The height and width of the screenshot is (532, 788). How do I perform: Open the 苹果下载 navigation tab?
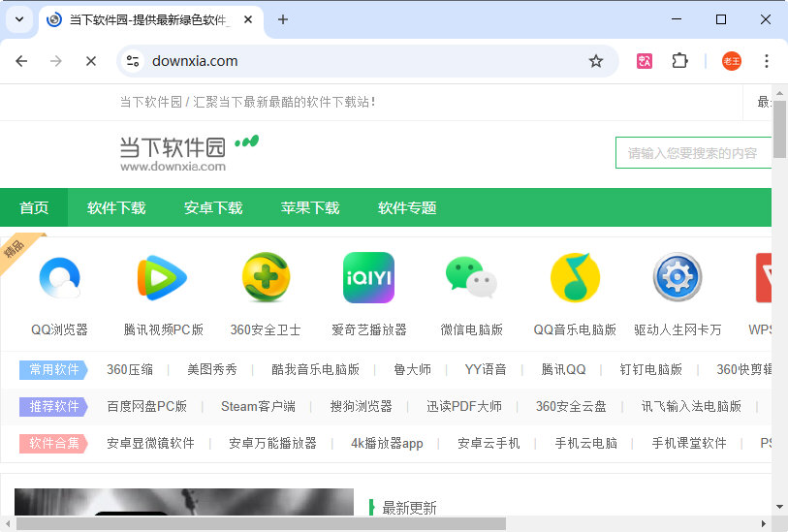coord(310,207)
